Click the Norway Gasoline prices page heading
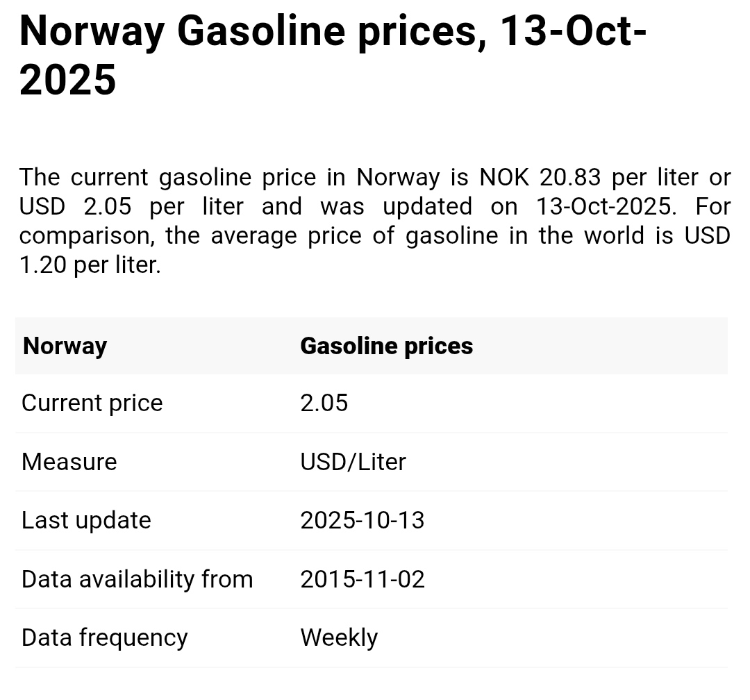The height and width of the screenshot is (700, 750). pyautogui.click(x=333, y=32)
